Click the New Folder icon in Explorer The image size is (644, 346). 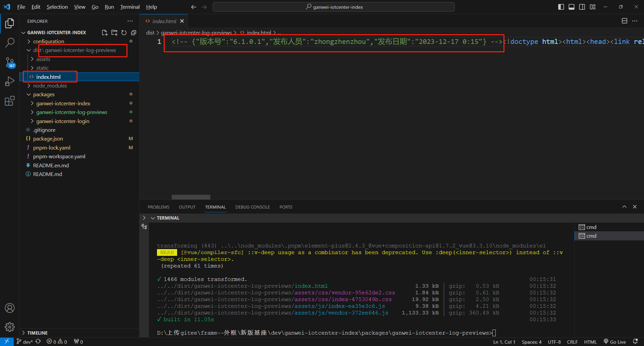click(x=114, y=33)
